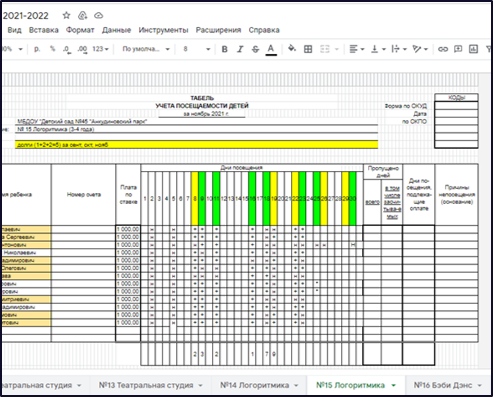Switch to the №14 Логоритмика sheet
The height and width of the screenshot is (397, 493).
tap(254, 385)
